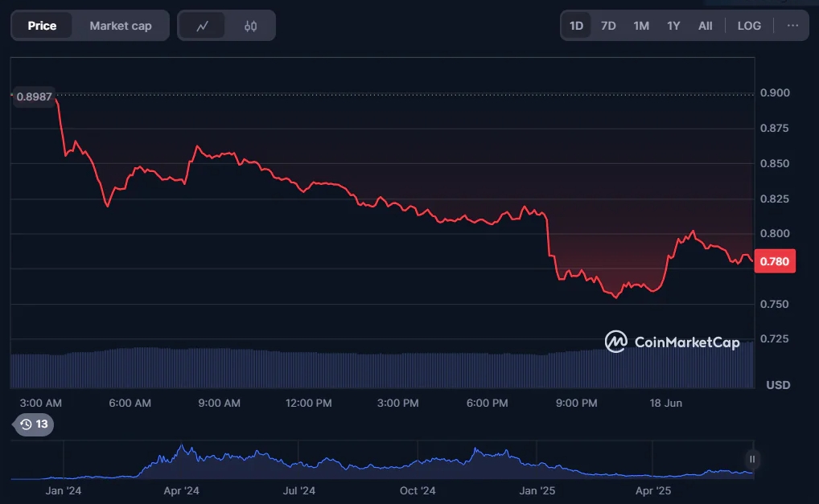Select the Market cap tab
This screenshot has height=504, width=819.
121,26
